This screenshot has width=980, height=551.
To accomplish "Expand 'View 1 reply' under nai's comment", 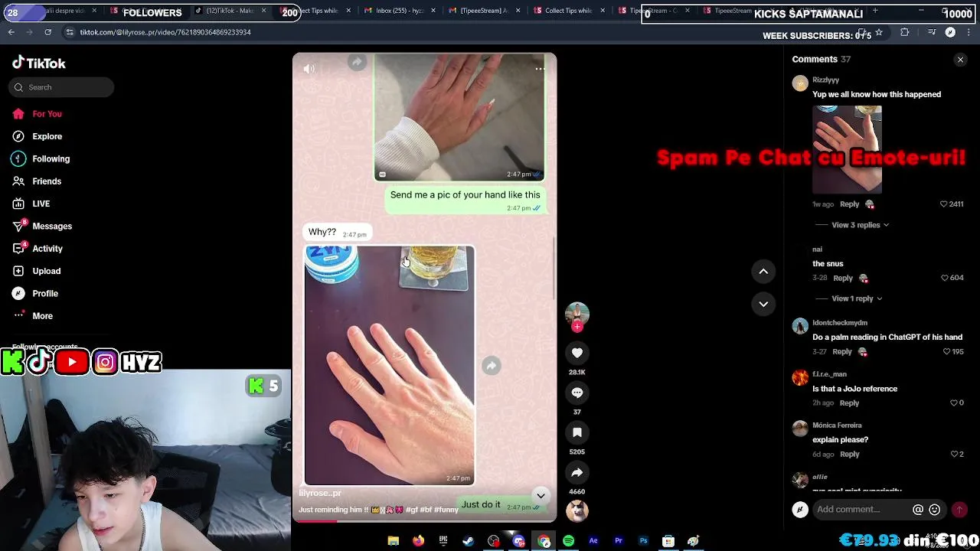I will (857, 298).
